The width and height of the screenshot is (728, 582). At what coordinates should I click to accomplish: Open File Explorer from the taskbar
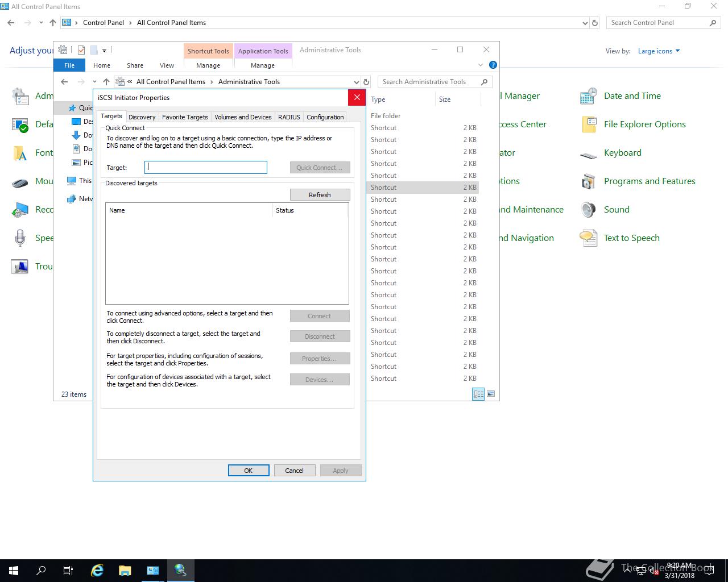(x=125, y=571)
